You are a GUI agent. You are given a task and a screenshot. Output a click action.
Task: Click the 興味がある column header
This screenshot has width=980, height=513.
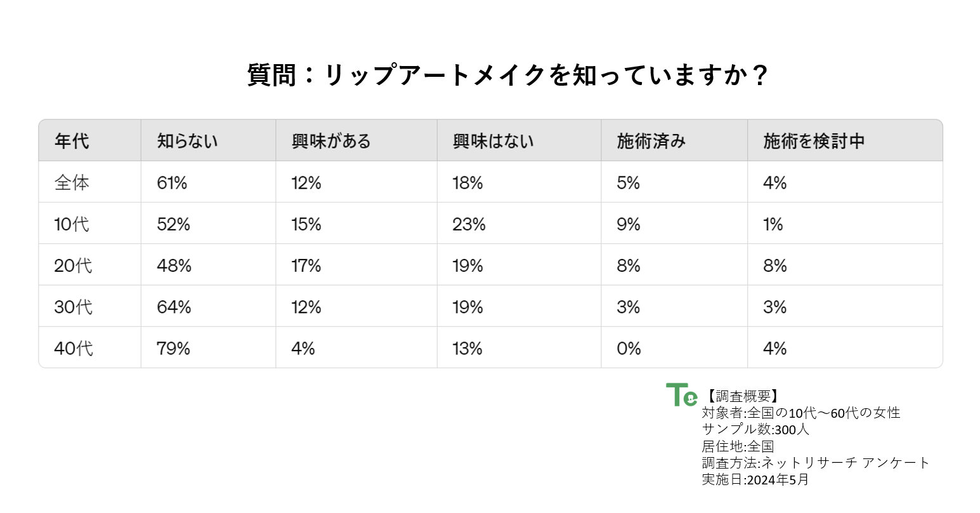pos(331,141)
